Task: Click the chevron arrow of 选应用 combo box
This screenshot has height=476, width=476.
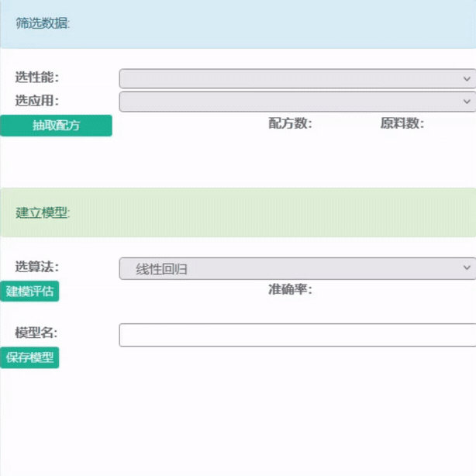Action: (x=467, y=101)
